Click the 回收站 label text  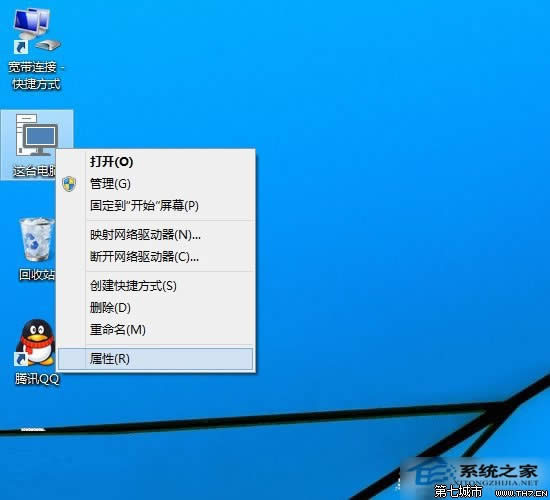37,275
